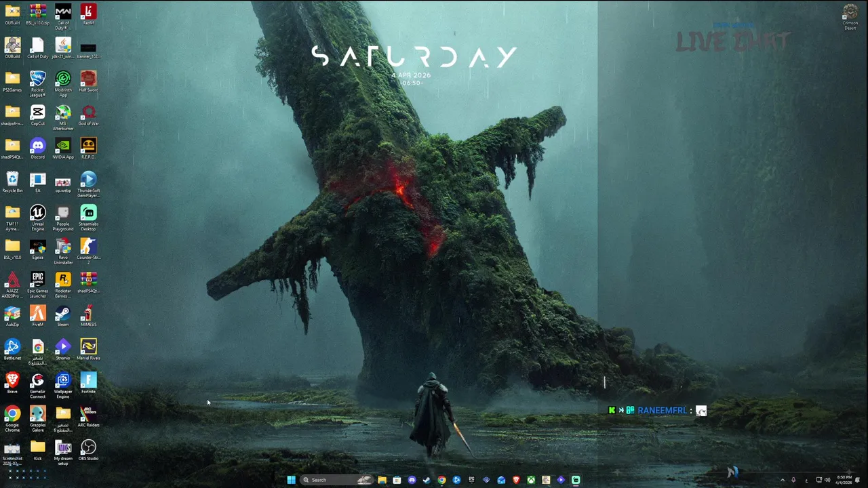Screen dimensions: 868x488
Task: Open the Windows Start menu
Action: [291, 480]
